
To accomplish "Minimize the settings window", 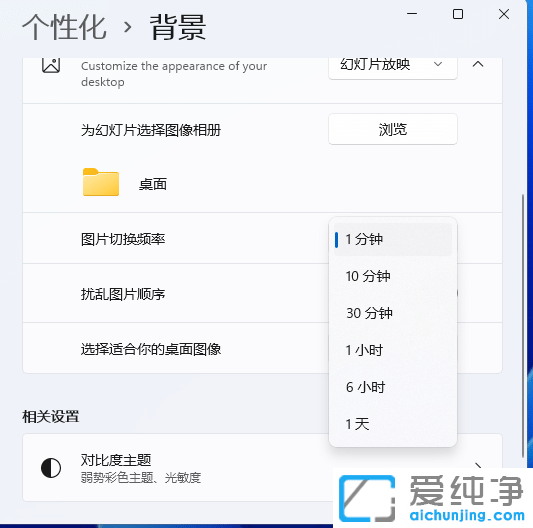I will [412, 14].
